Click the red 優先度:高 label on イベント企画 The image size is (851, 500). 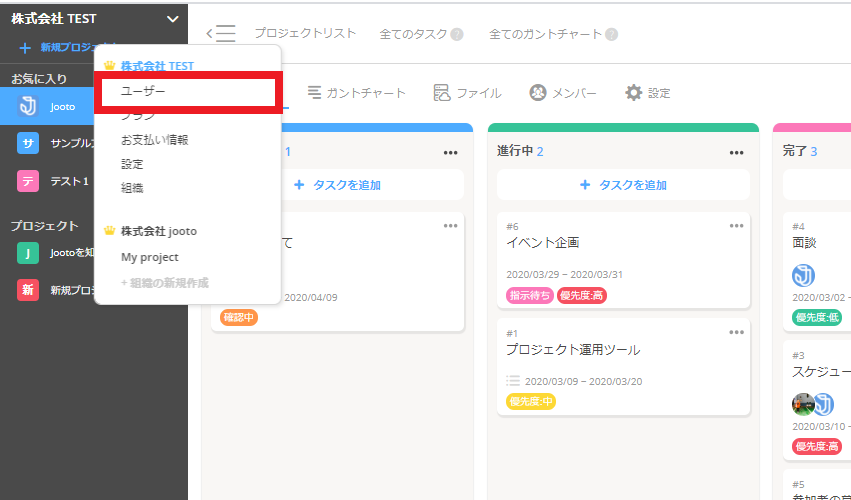pos(583,295)
